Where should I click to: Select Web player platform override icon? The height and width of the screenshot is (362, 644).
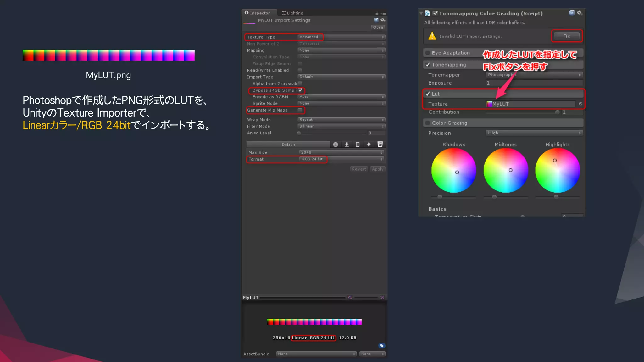point(336,145)
